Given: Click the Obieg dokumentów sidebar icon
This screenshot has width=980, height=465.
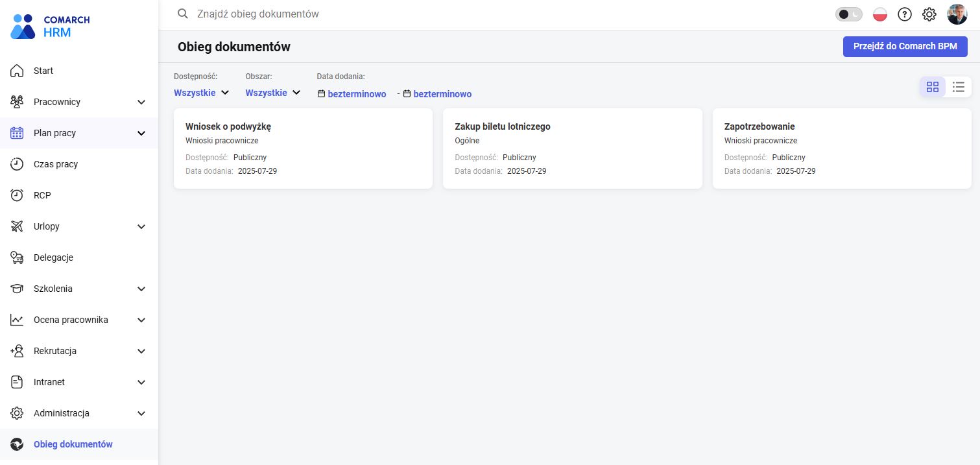Looking at the screenshot, I should (18, 444).
